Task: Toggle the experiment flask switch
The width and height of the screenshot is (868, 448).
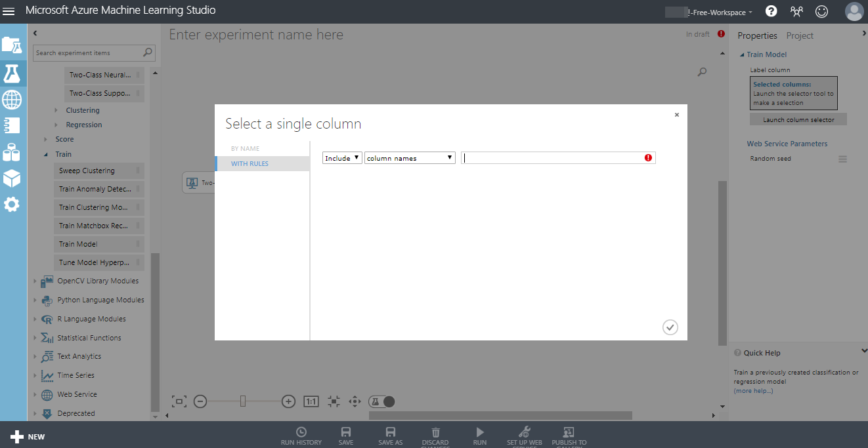Action: [382, 401]
